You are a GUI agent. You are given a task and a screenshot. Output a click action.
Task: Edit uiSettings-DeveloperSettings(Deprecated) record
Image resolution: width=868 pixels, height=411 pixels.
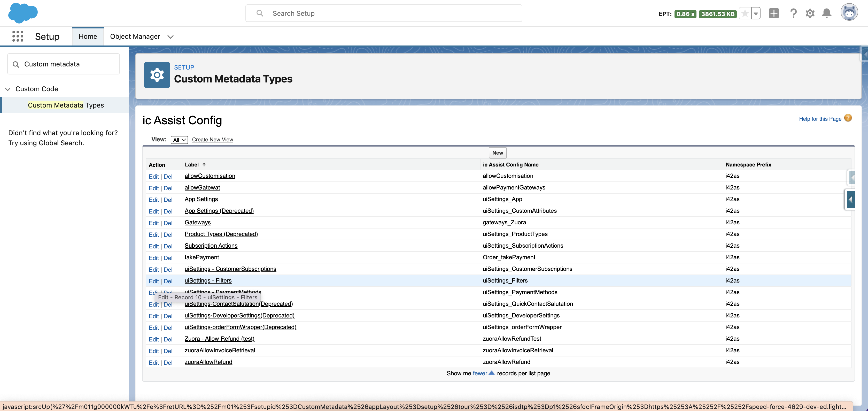tap(154, 316)
